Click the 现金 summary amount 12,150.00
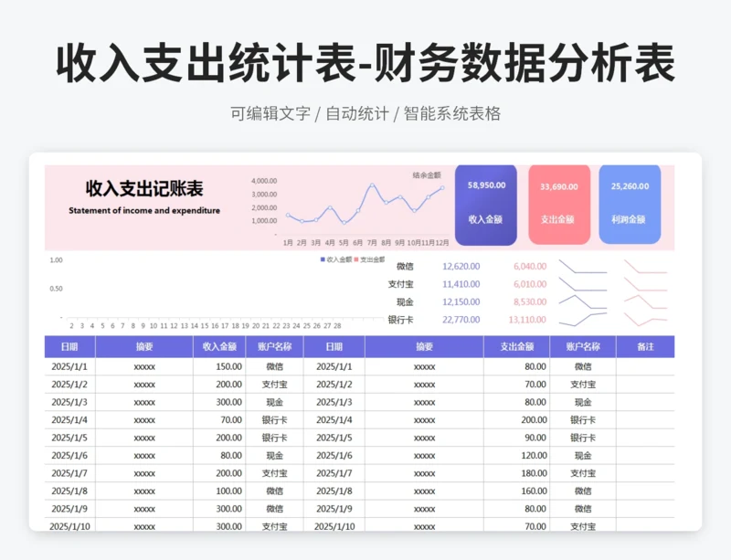This screenshot has width=731, height=560. 461,302
